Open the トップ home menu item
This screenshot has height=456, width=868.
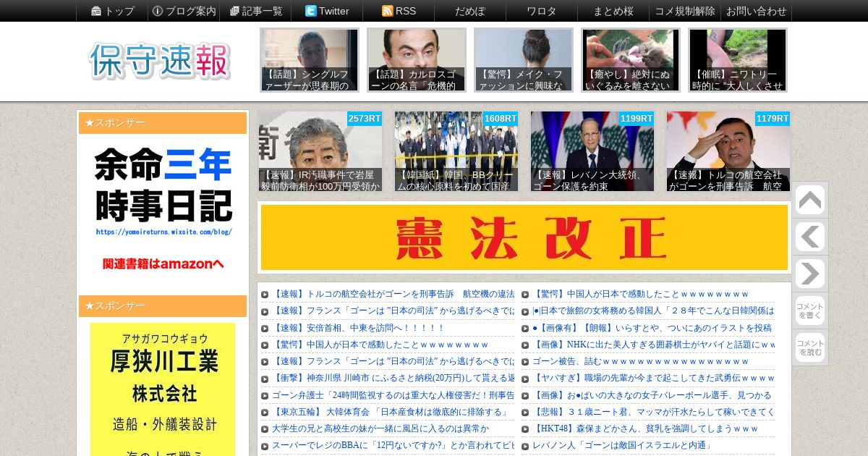tap(112, 11)
